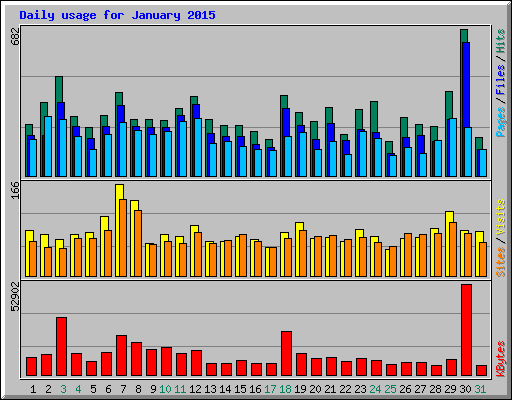The width and height of the screenshot is (512, 400).
Task: Click the red KBytes bar for day 7
Action: pyautogui.click(x=121, y=356)
